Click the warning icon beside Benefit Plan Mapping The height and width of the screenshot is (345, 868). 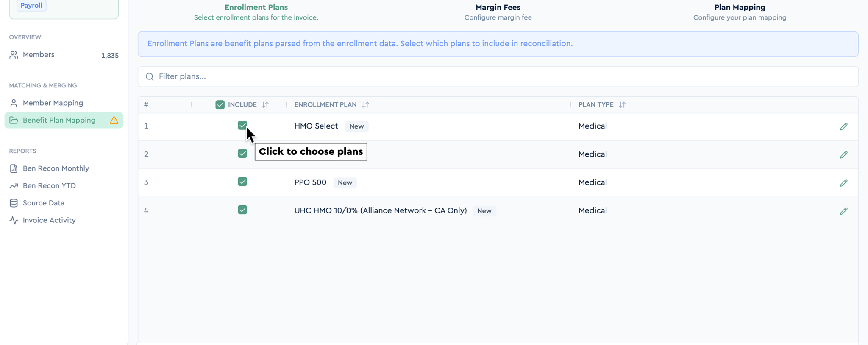pos(114,121)
